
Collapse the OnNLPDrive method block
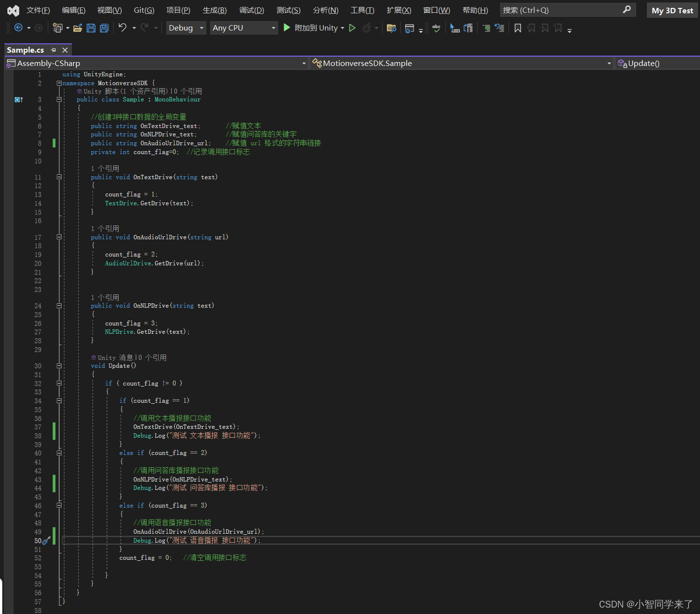point(59,306)
